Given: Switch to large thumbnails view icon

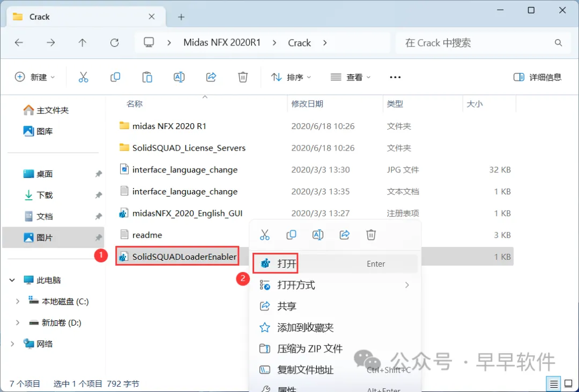Looking at the screenshot, I should click(568, 385).
